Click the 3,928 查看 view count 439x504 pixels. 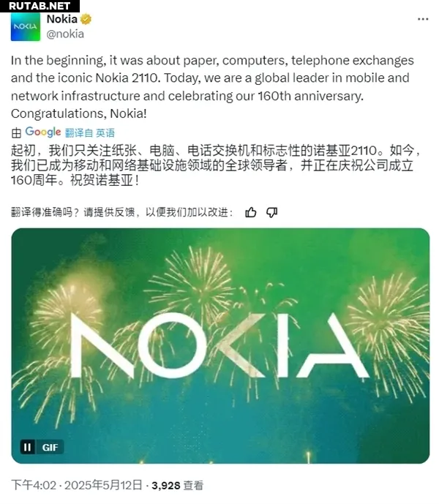tap(176, 485)
